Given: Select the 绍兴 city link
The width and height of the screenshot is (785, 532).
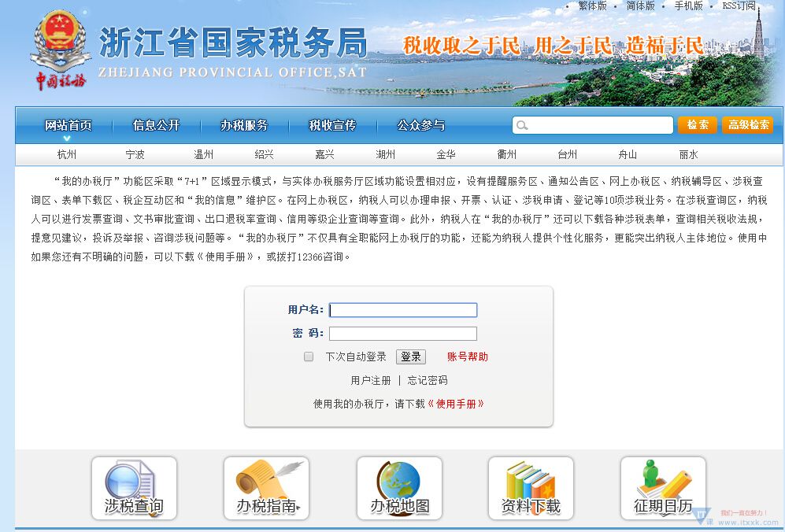Looking at the screenshot, I should (264, 155).
